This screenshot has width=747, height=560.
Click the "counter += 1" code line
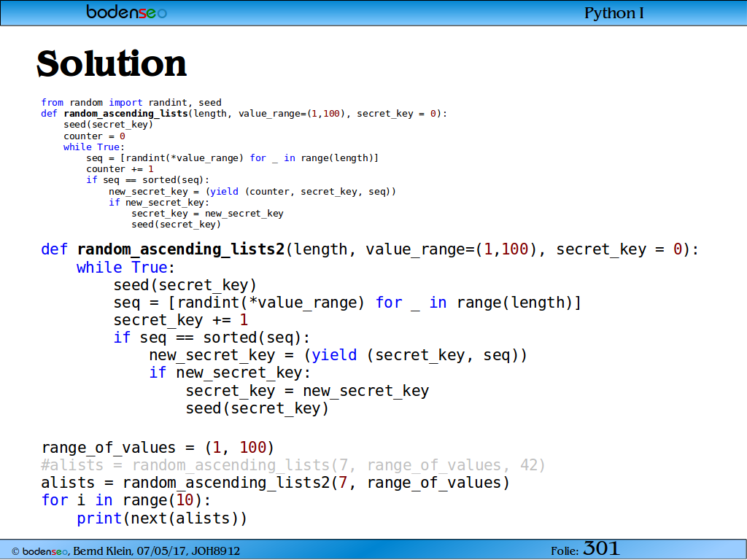pyautogui.click(x=120, y=169)
